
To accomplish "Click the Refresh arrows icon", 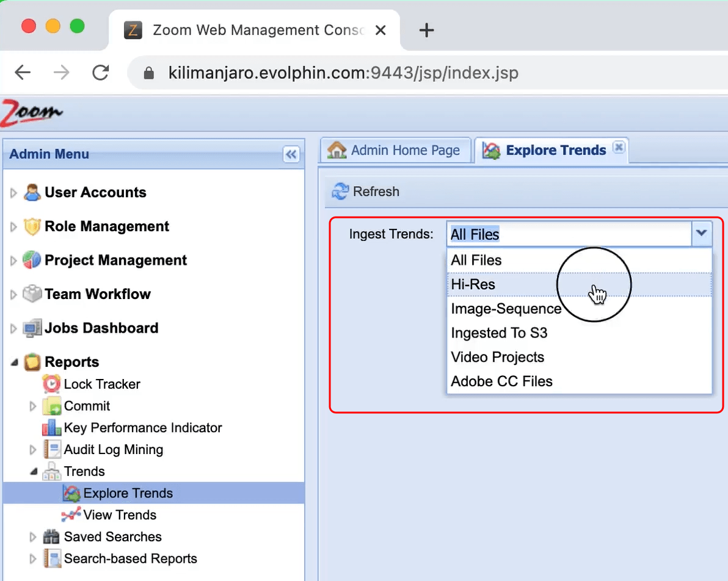I will click(x=340, y=191).
